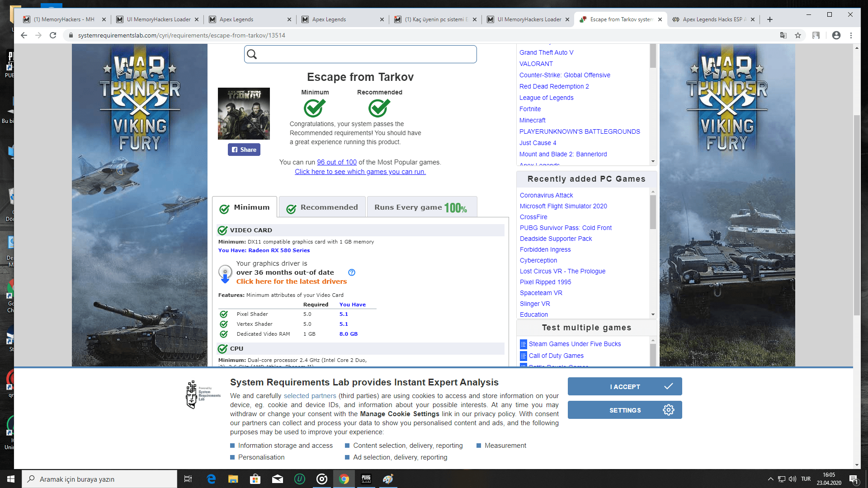Select the Recommended requirements tab

(322, 207)
